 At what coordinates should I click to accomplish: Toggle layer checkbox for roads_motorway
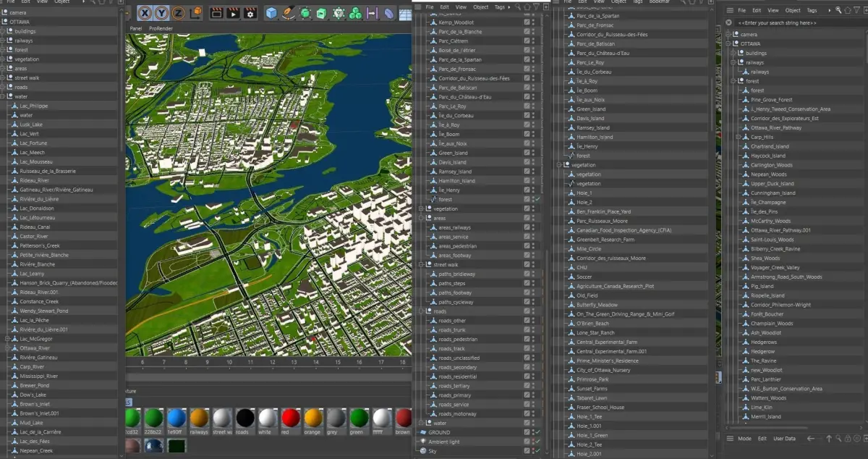tap(527, 413)
